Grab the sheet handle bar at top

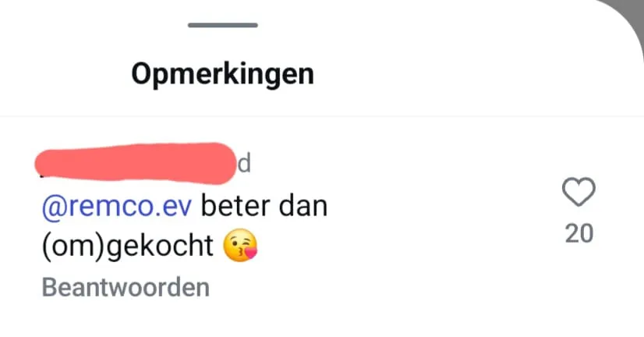point(223,25)
